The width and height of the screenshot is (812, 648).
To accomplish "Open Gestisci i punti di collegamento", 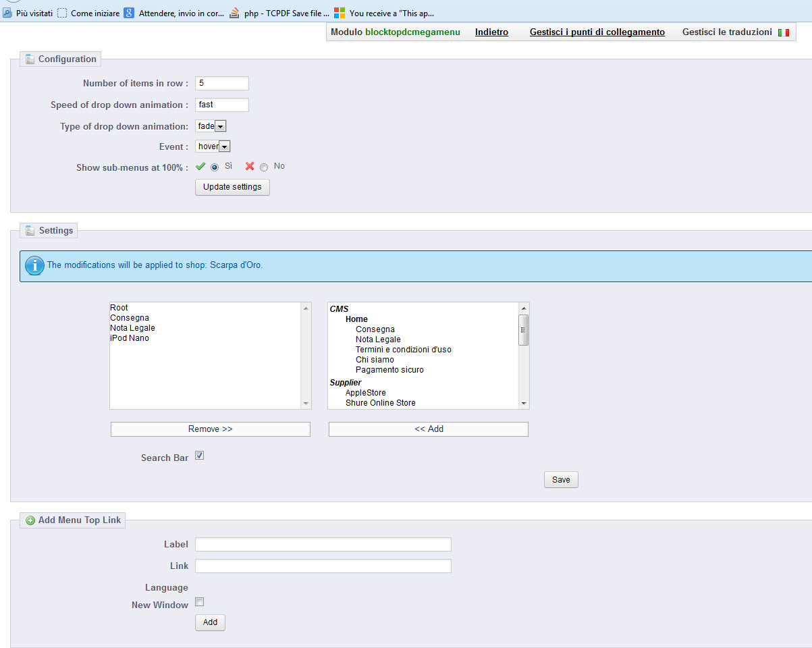I will [597, 32].
